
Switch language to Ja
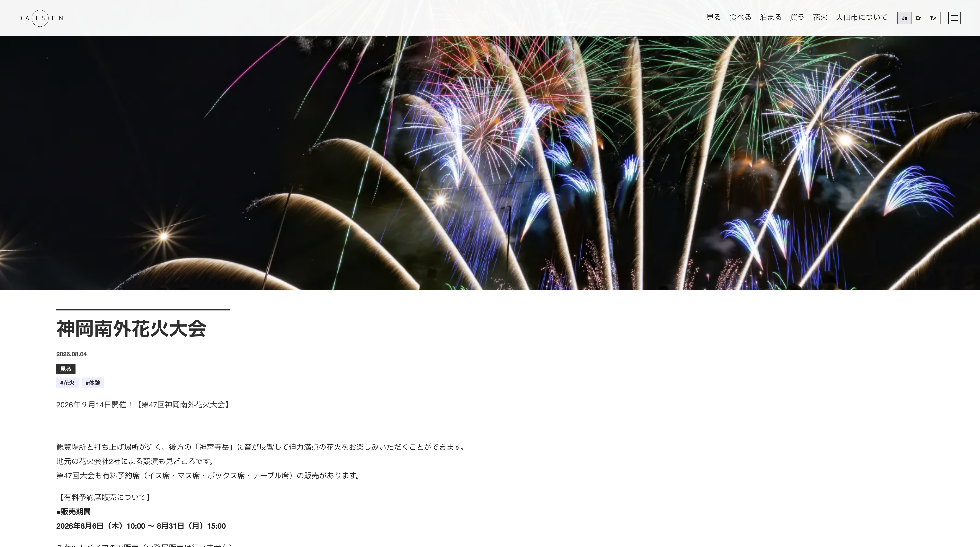click(x=904, y=18)
